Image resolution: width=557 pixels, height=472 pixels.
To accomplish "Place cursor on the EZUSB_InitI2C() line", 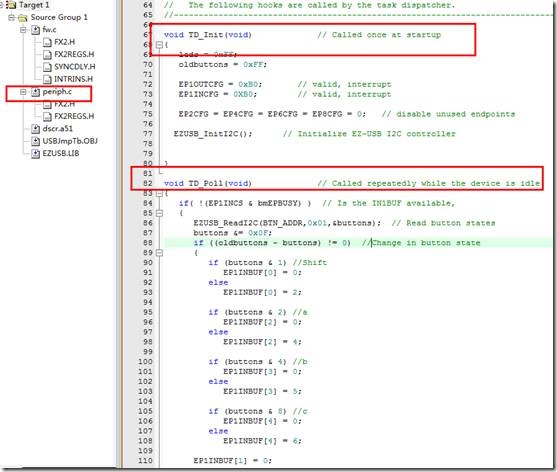I will pyautogui.click(x=212, y=134).
